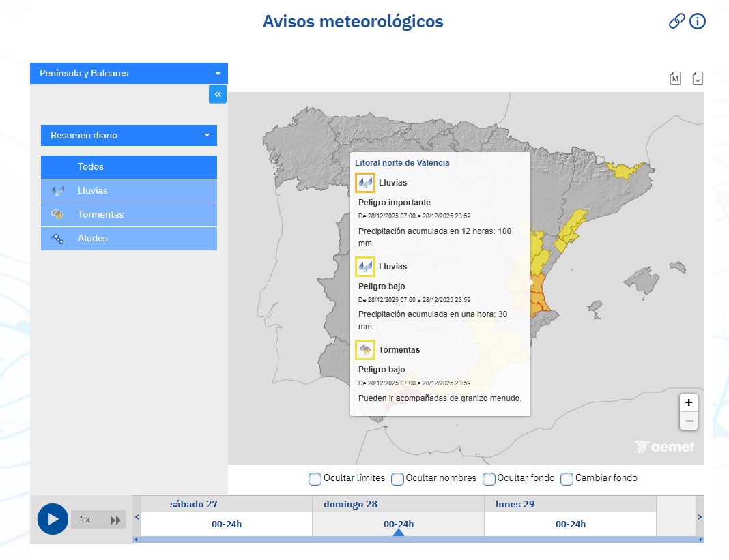The height and width of the screenshot is (560, 729).
Task: Click the aemet logo on the map
Action: tap(663, 447)
